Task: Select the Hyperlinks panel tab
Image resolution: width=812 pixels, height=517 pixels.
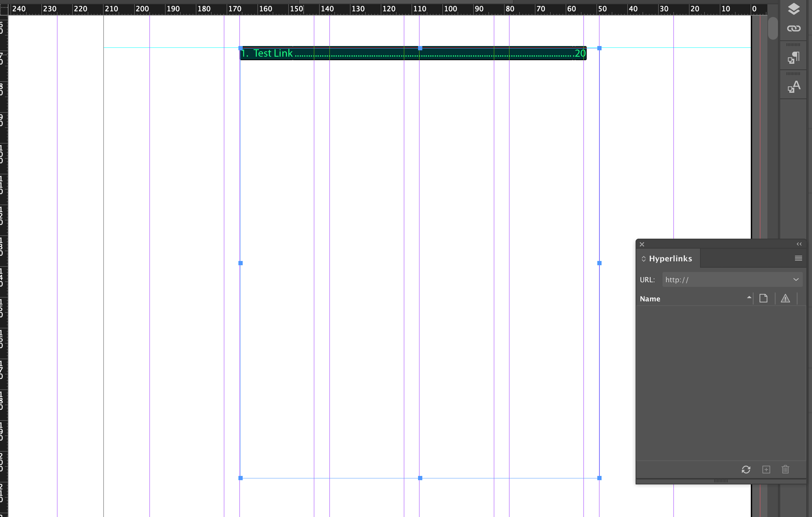Action: click(x=670, y=258)
